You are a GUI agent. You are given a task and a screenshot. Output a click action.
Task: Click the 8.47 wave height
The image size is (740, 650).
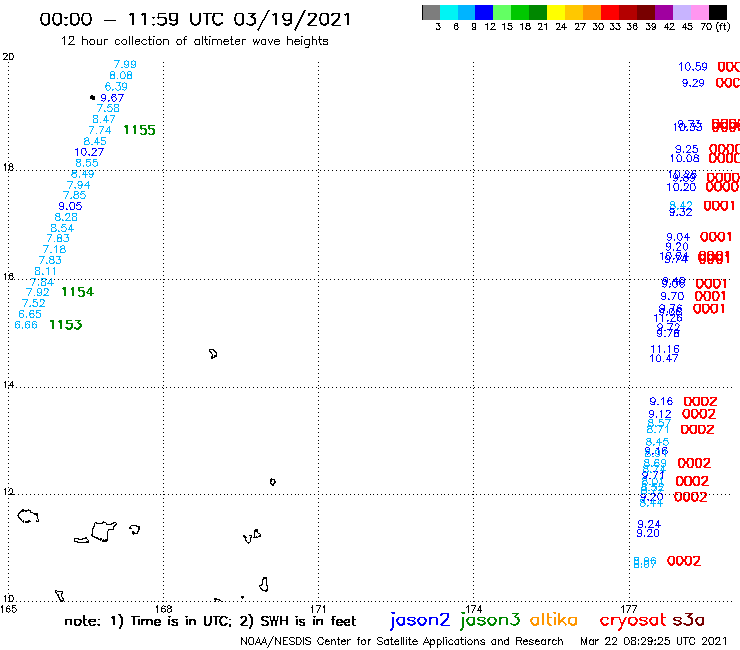click(104, 119)
